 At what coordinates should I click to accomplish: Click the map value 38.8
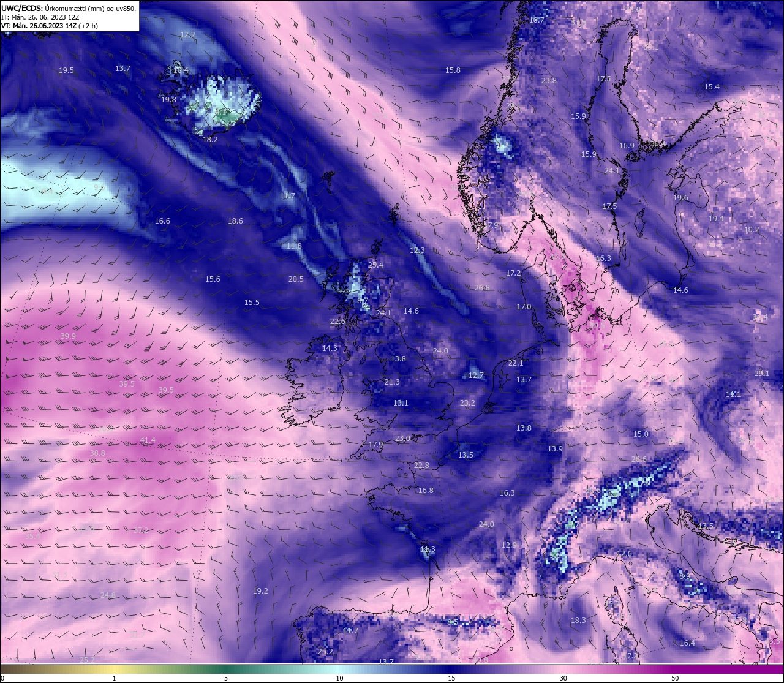97,453
